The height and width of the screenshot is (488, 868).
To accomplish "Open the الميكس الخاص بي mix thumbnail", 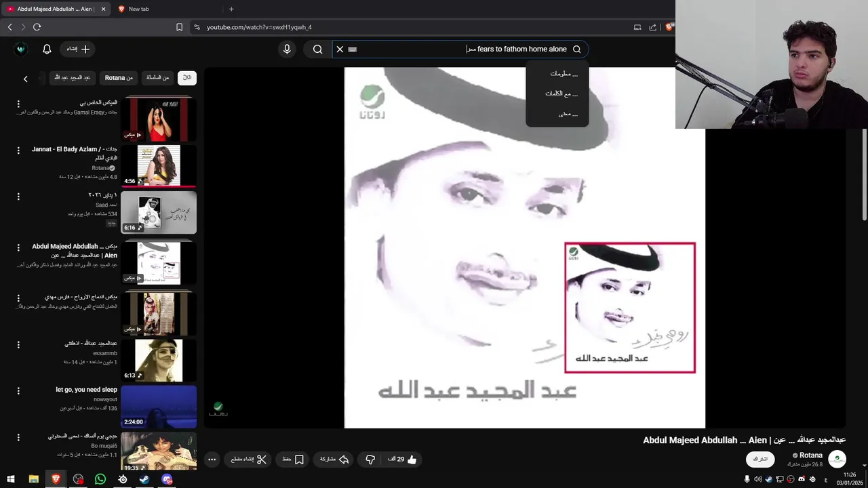I will point(159,119).
